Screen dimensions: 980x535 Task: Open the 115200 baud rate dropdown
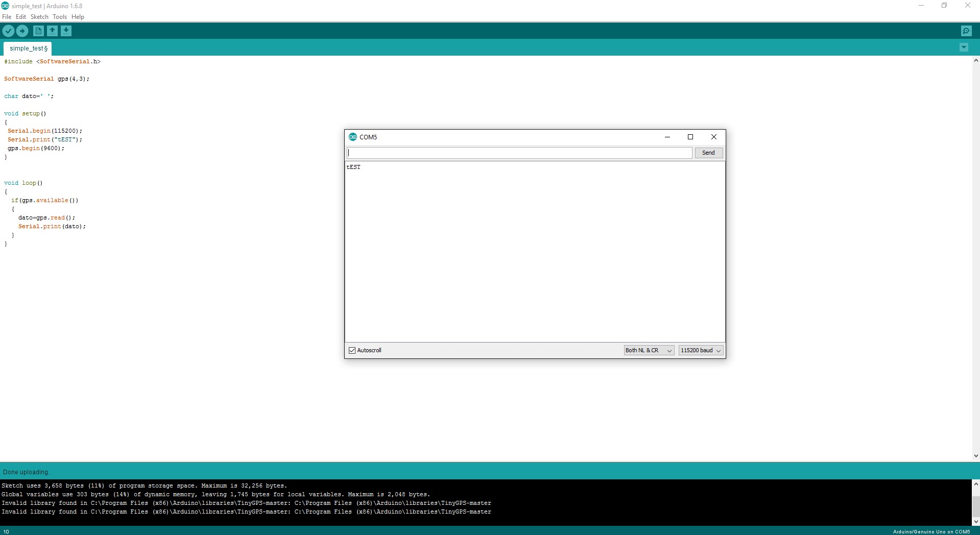(x=701, y=350)
